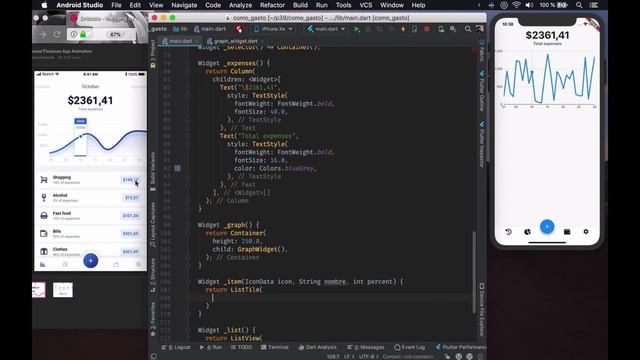Screen dimensions: 640x360
Task: Open the Run tool window
Action: [211, 347]
